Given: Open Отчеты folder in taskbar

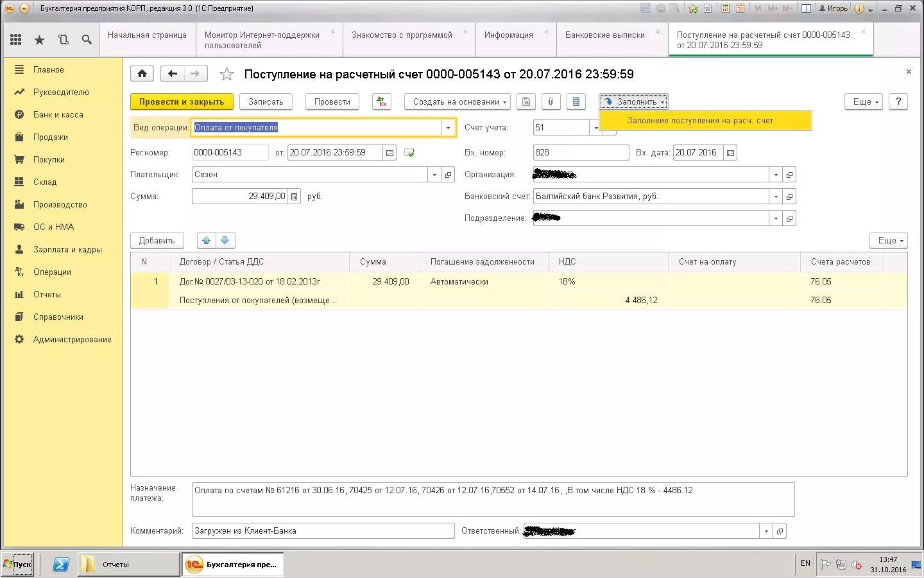Looking at the screenshot, I should pyautogui.click(x=129, y=565).
